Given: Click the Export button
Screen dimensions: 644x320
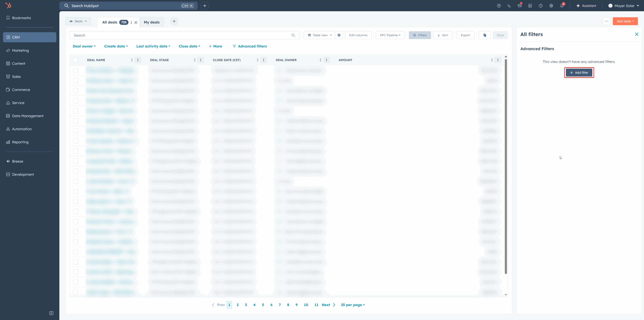Looking at the screenshot, I should (x=465, y=35).
